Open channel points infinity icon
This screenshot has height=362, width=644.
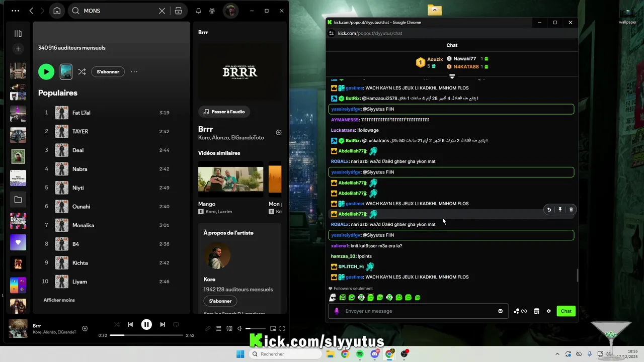[x=520, y=311]
